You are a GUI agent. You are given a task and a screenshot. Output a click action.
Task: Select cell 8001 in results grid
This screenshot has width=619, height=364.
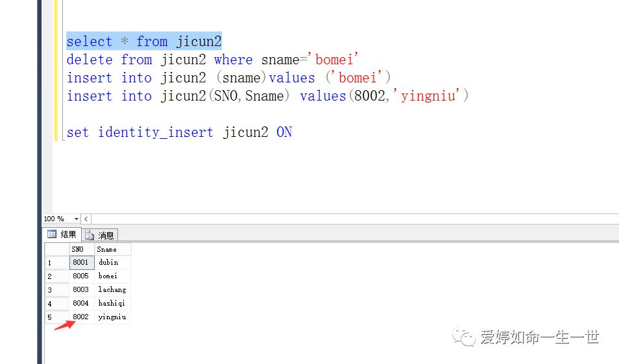point(82,263)
